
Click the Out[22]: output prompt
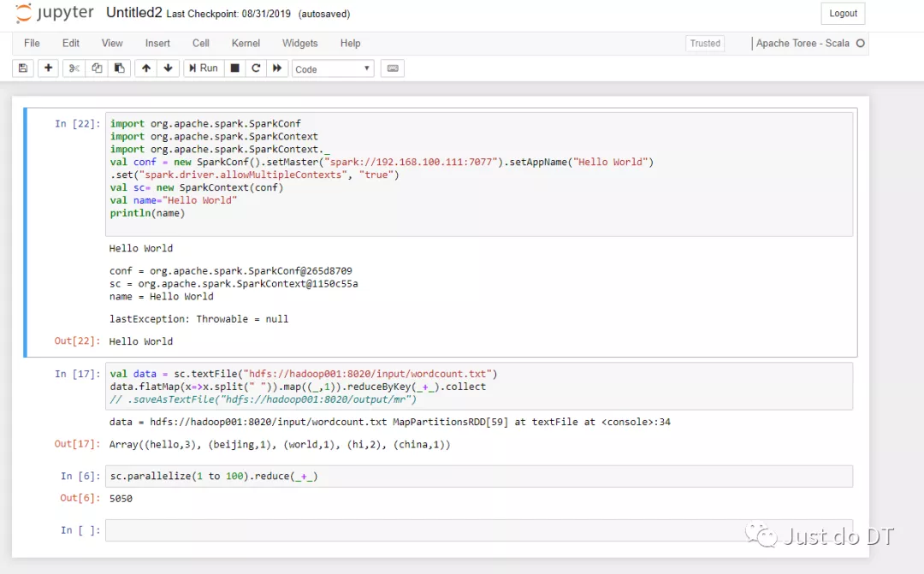tap(77, 341)
